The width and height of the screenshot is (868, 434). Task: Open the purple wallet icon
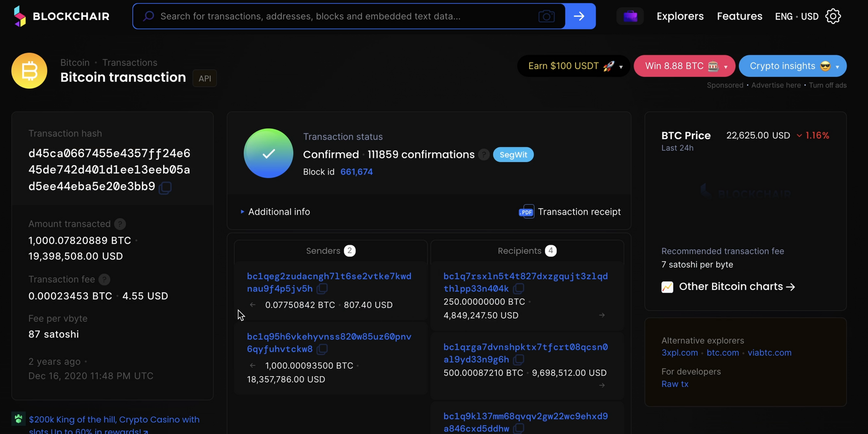pos(630,16)
